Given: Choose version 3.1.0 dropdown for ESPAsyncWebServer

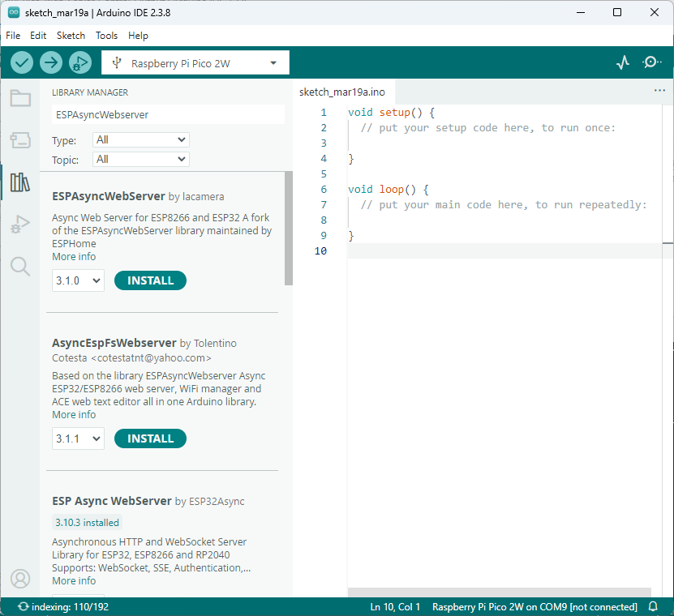Looking at the screenshot, I should point(78,280).
